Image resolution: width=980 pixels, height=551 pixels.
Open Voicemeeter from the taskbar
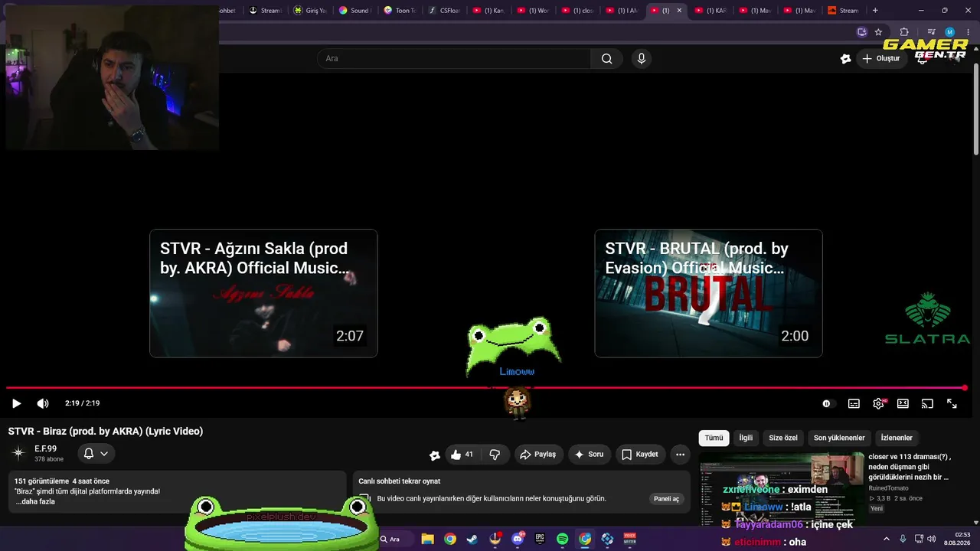pyautogui.click(x=630, y=540)
